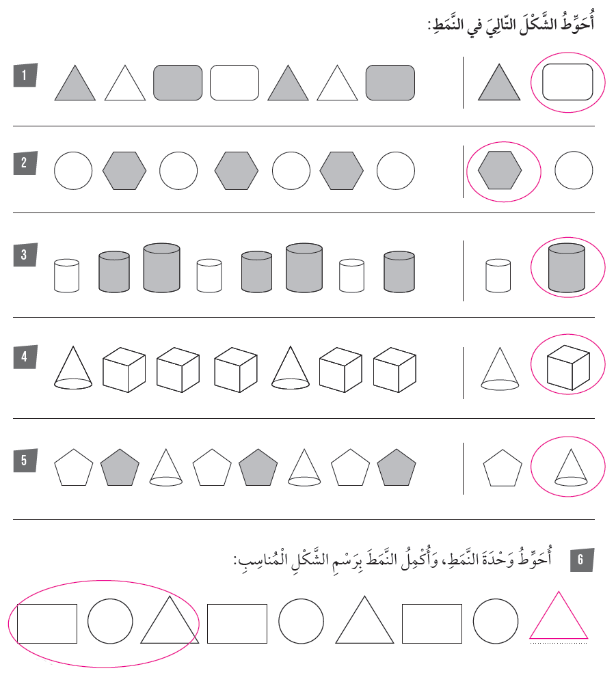Click the number 5 question badge

(x=24, y=460)
